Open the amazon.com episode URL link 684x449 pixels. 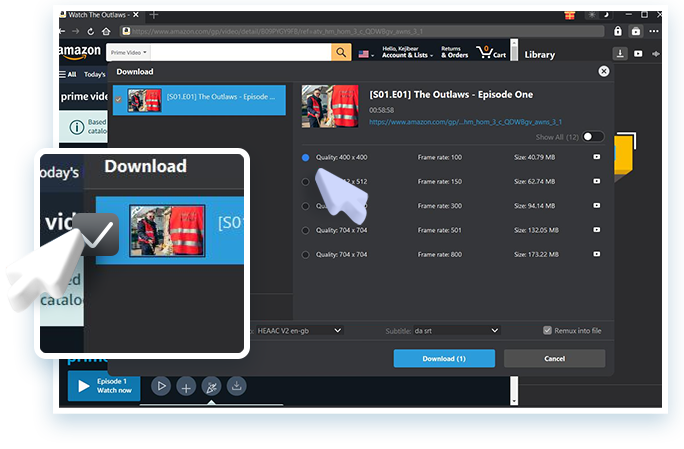[465, 122]
